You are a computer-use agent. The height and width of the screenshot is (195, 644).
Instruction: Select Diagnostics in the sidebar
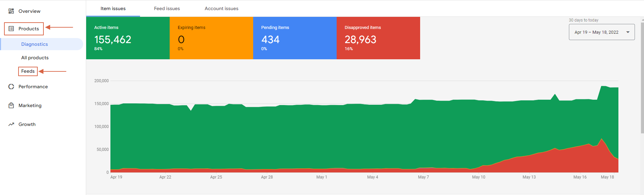[x=42, y=44]
